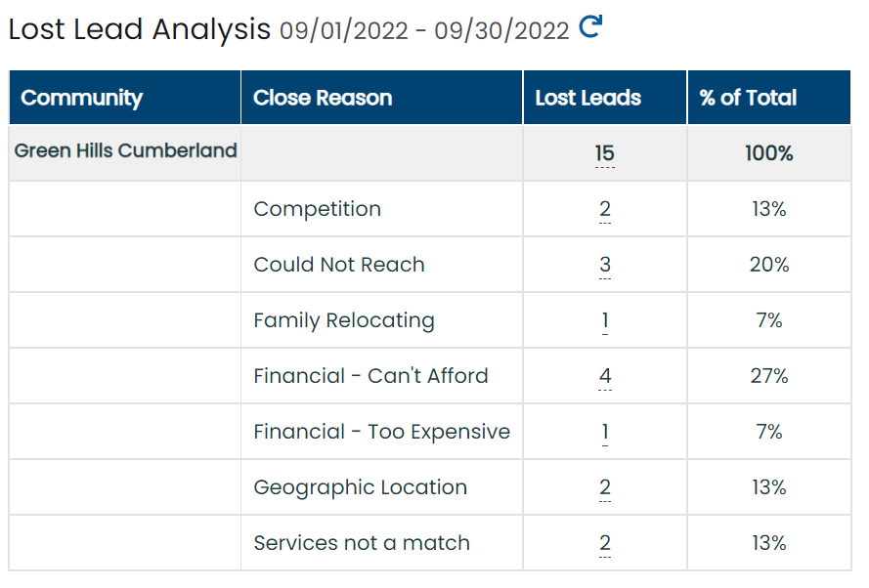The width and height of the screenshot is (869, 588).
Task: Open total lost leads count 15
Action: tap(605, 153)
